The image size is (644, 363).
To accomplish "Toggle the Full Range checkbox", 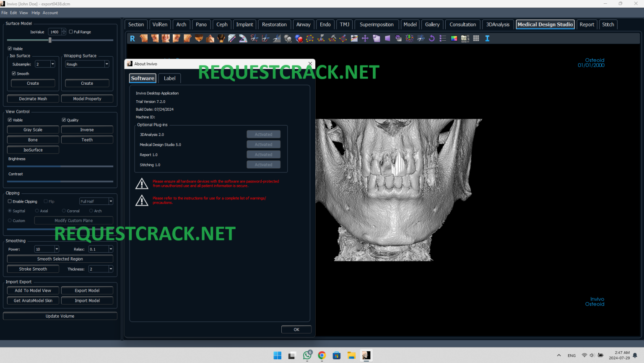I will coord(70,31).
